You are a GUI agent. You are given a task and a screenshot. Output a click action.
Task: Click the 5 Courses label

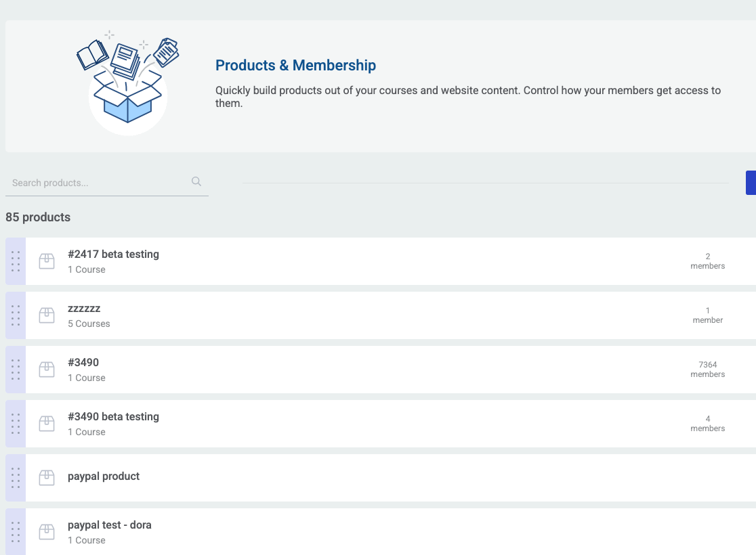click(x=89, y=324)
